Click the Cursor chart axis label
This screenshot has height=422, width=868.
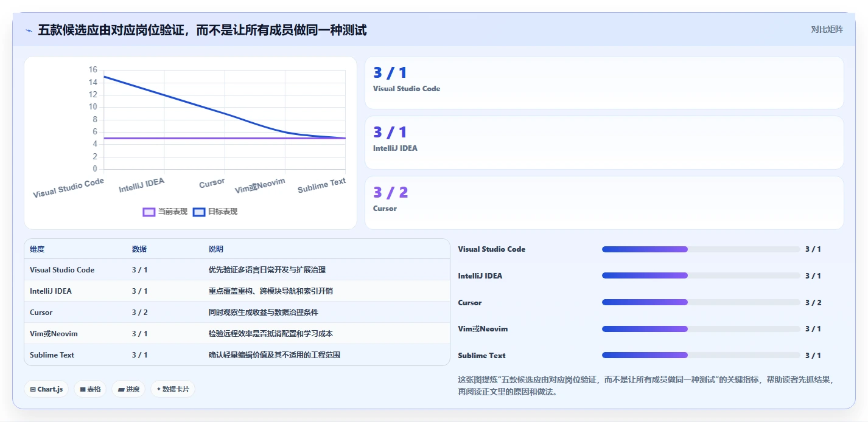(x=212, y=182)
